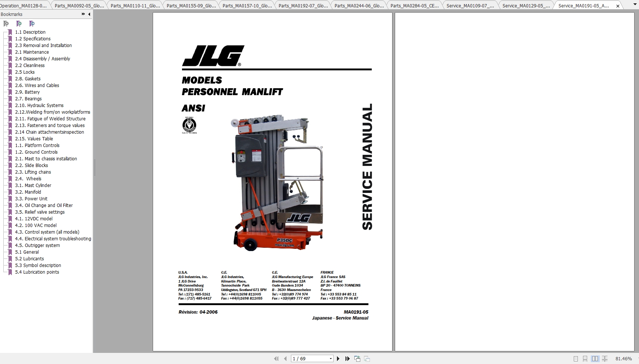Open bookmark 1.1. Platform Controls
639x364 pixels.
[37, 146]
